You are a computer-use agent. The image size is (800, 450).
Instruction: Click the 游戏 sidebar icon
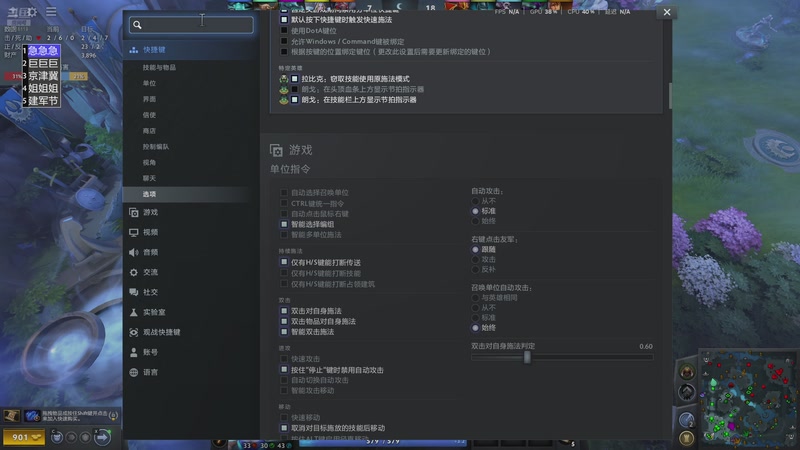tap(134, 212)
